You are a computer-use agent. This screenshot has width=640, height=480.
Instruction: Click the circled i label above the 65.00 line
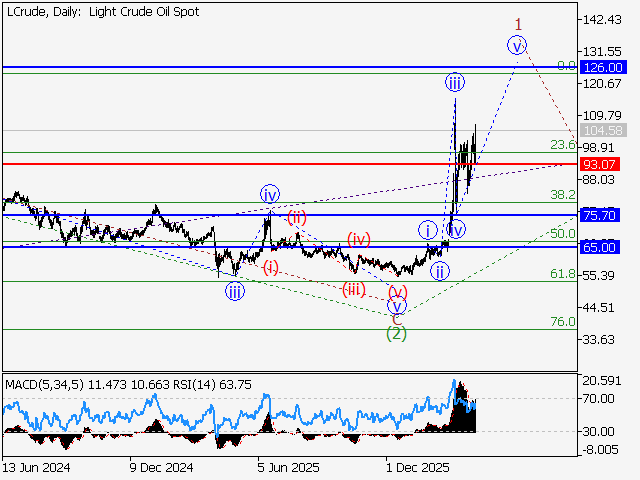point(426,229)
